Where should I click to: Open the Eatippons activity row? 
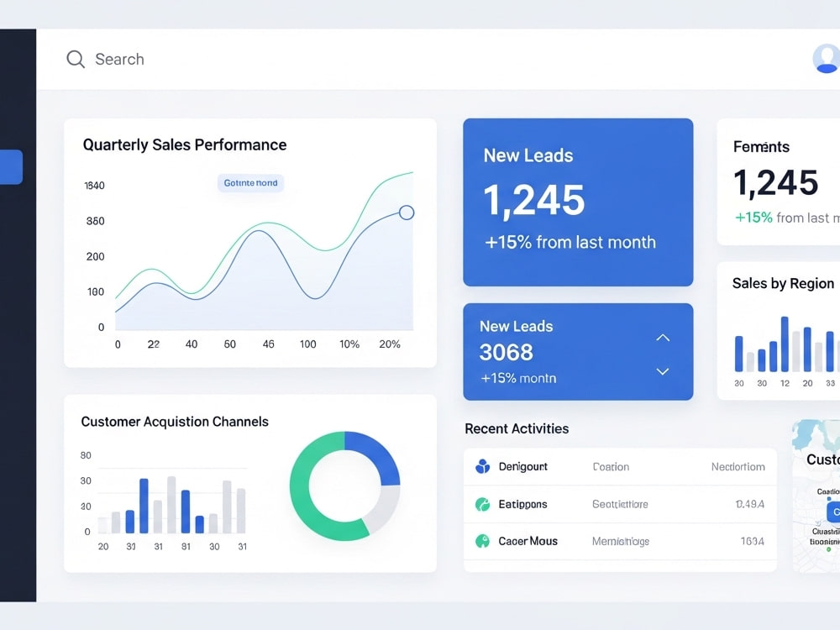pos(620,504)
